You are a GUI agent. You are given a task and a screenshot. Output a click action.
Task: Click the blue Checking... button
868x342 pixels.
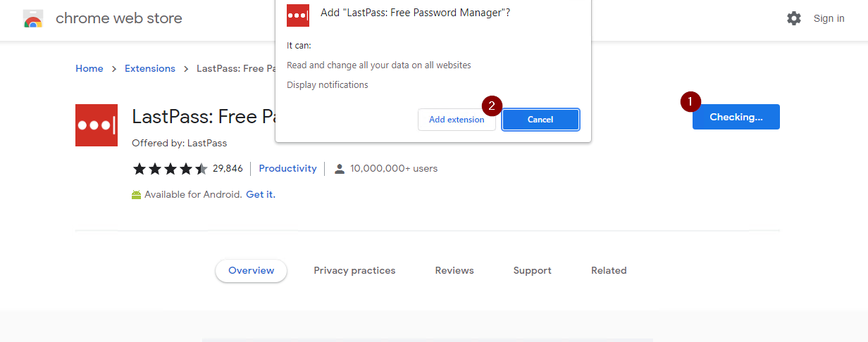pos(736,117)
